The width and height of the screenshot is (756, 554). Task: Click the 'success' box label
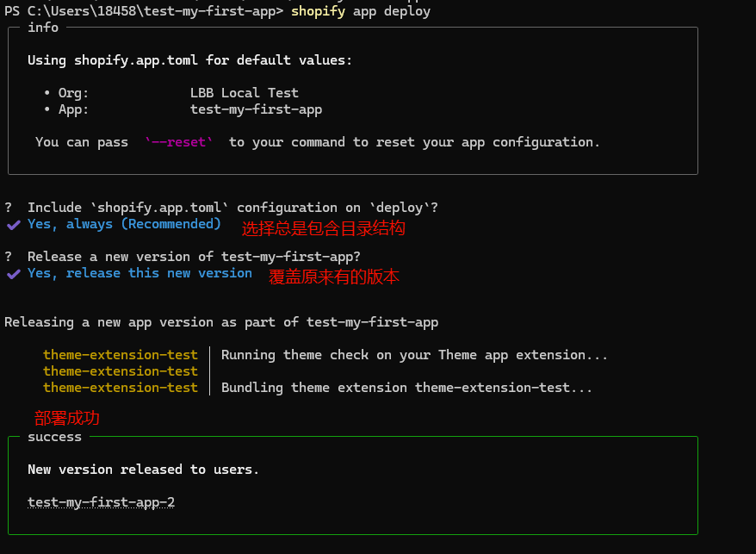click(x=54, y=437)
